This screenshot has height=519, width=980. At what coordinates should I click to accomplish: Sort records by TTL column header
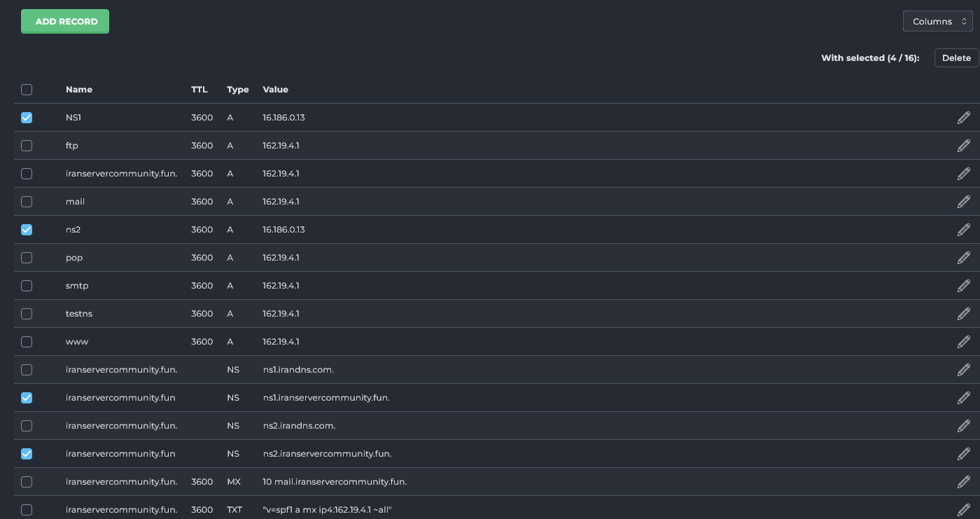(199, 90)
